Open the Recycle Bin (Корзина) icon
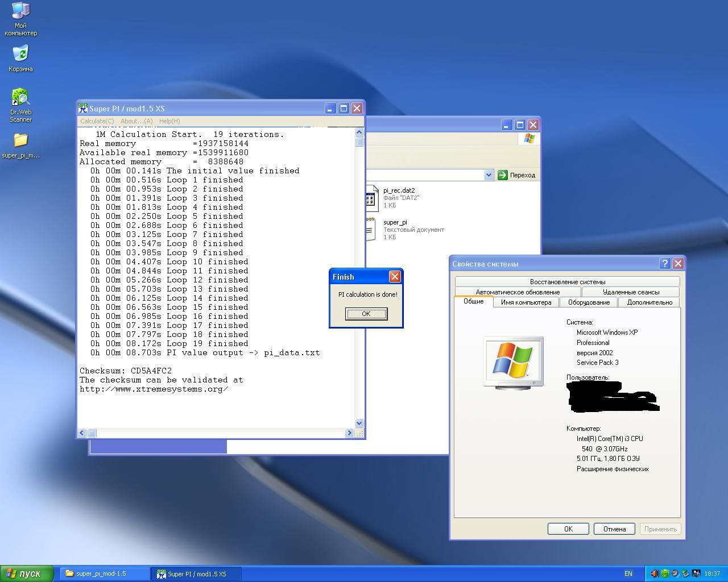The height and width of the screenshot is (582, 728). click(x=20, y=59)
